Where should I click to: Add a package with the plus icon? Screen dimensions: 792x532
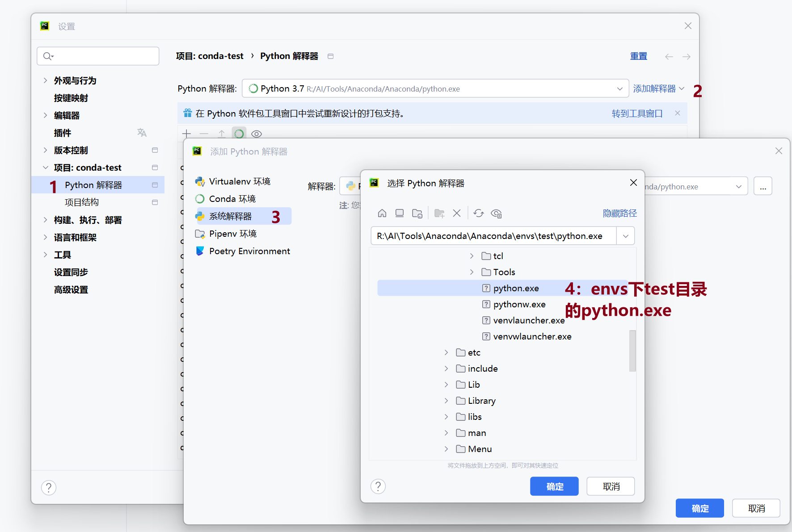[186, 134]
